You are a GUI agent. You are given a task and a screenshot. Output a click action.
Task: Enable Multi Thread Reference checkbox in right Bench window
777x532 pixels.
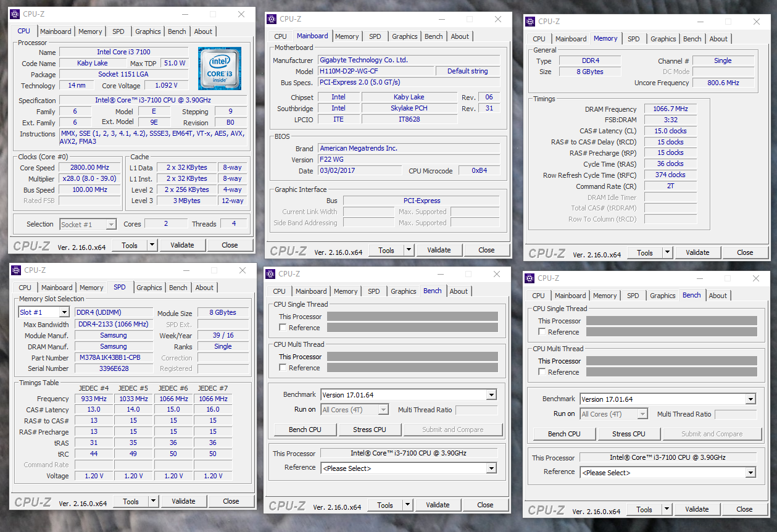[542, 372]
